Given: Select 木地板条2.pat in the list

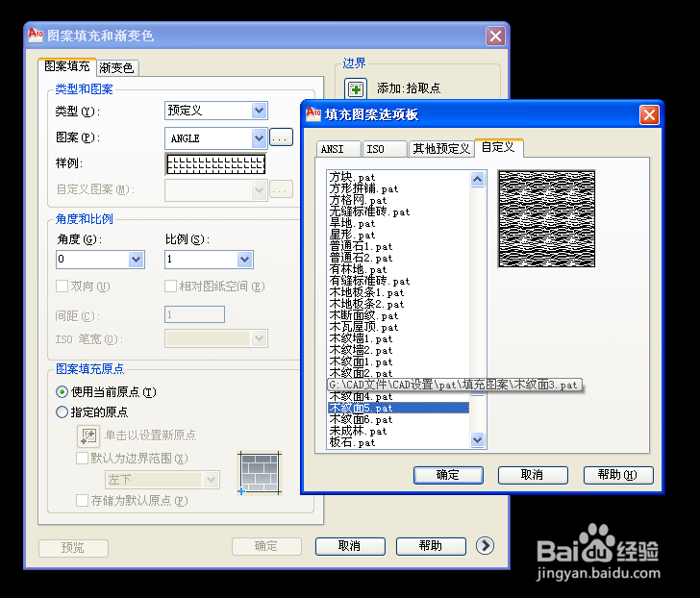Looking at the screenshot, I should (x=366, y=305).
